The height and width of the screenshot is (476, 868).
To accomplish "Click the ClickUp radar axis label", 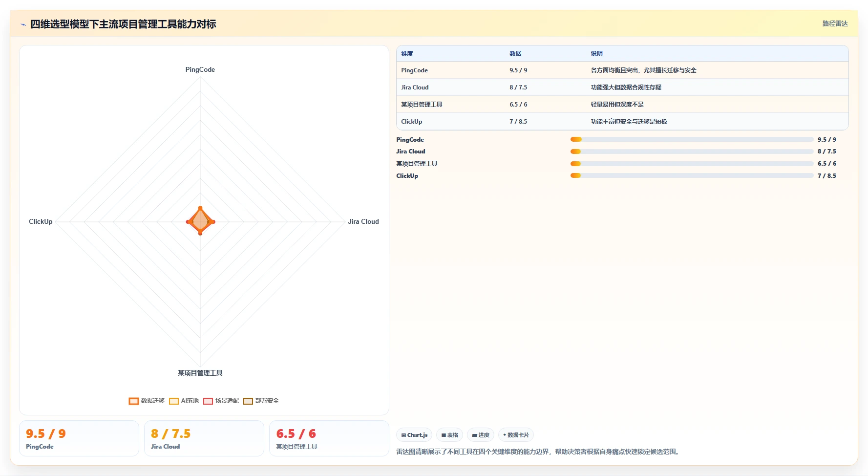I will [41, 222].
